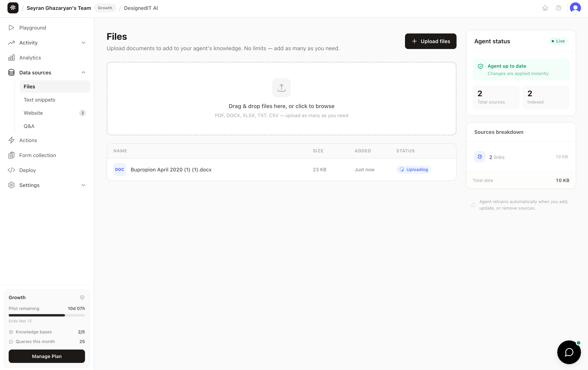Open the help question mark icon
Viewport: 588px width, 370px height.
558,8
